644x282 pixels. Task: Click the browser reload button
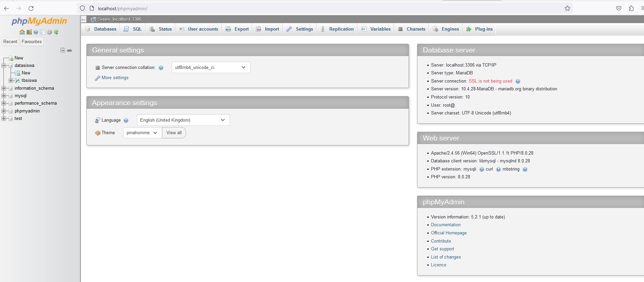pyautogui.click(x=31, y=8)
